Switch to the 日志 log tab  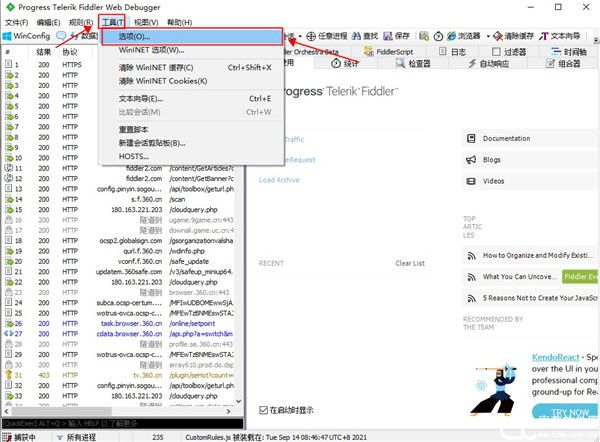[x=452, y=51]
